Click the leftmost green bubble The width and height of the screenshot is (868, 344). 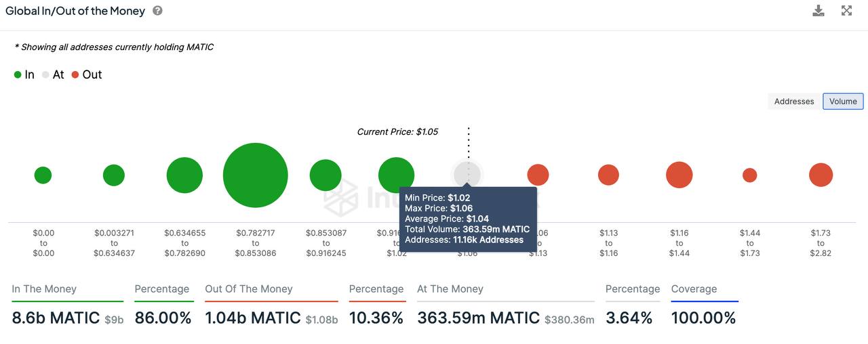[x=43, y=175]
